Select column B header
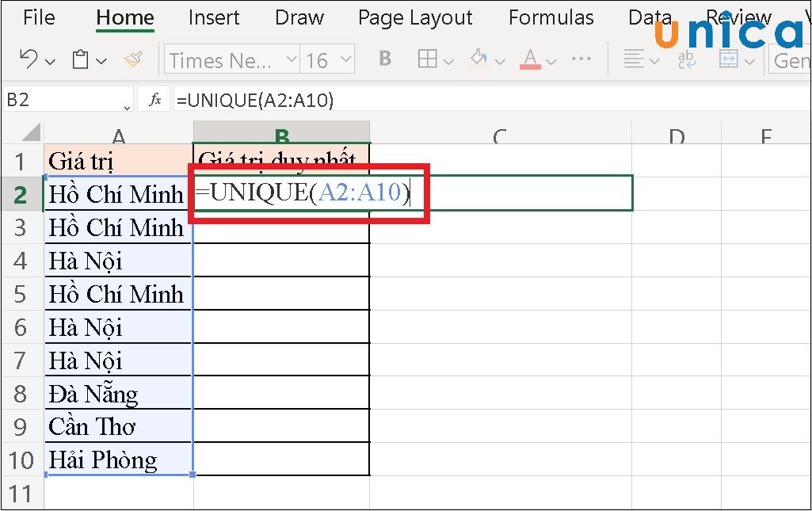 [282, 132]
